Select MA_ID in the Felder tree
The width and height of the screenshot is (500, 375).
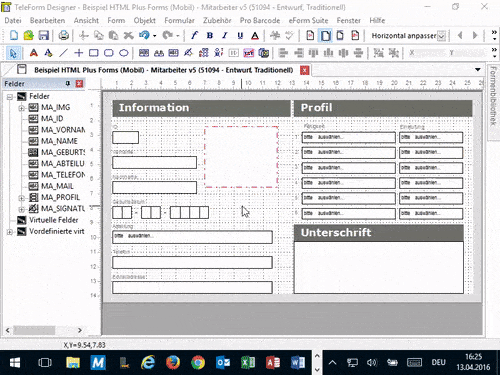pyautogui.click(x=52, y=119)
